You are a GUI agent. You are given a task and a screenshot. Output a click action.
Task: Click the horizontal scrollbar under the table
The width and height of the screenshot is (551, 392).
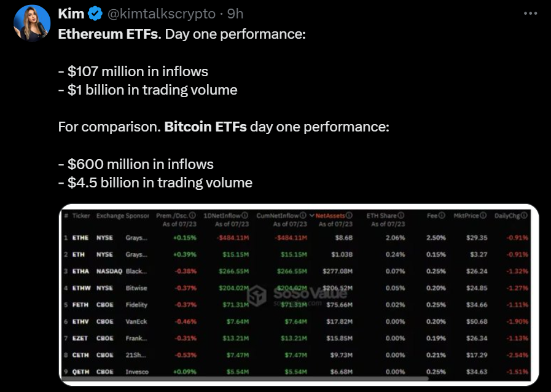click(x=245, y=378)
